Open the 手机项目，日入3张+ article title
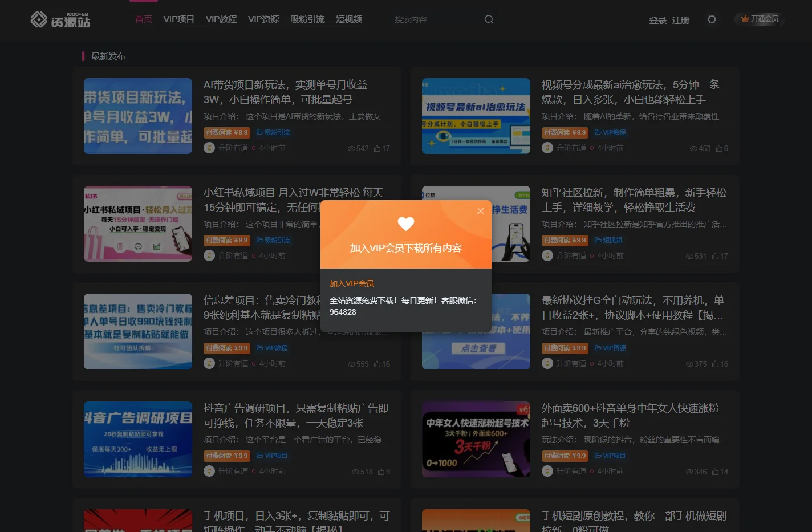The width and height of the screenshot is (812, 532). pos(297,521)
